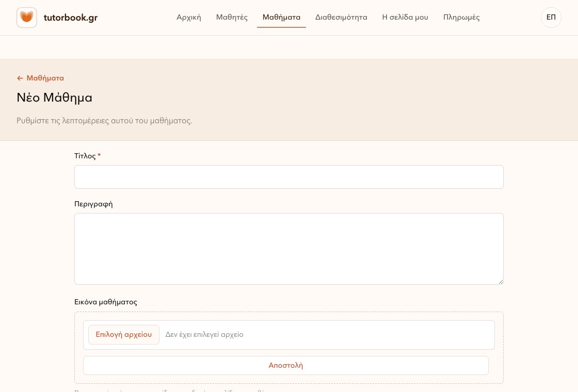Viewport: 578px width, 392px height.
Task: Go to the Αρχική page
Action: (x=189, y=18)
